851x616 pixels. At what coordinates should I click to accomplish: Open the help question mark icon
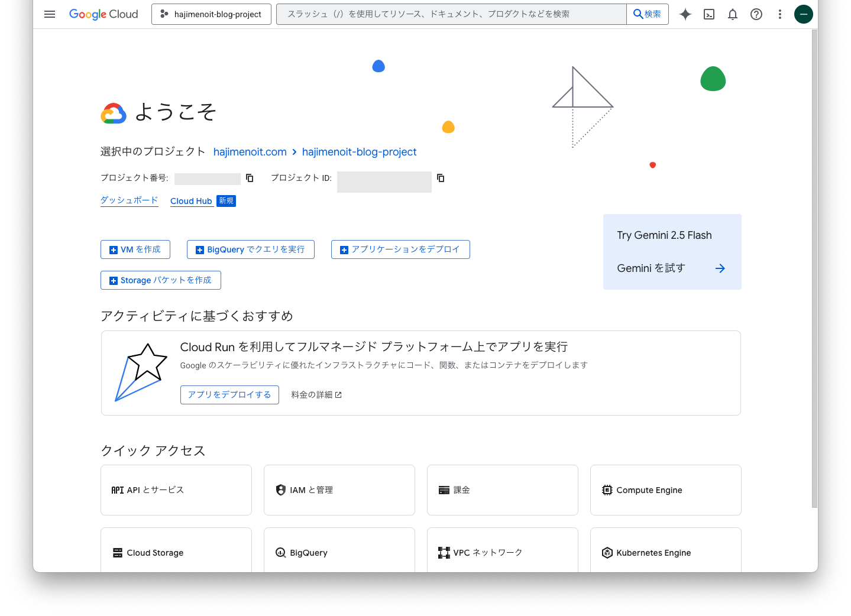point(756,14)
